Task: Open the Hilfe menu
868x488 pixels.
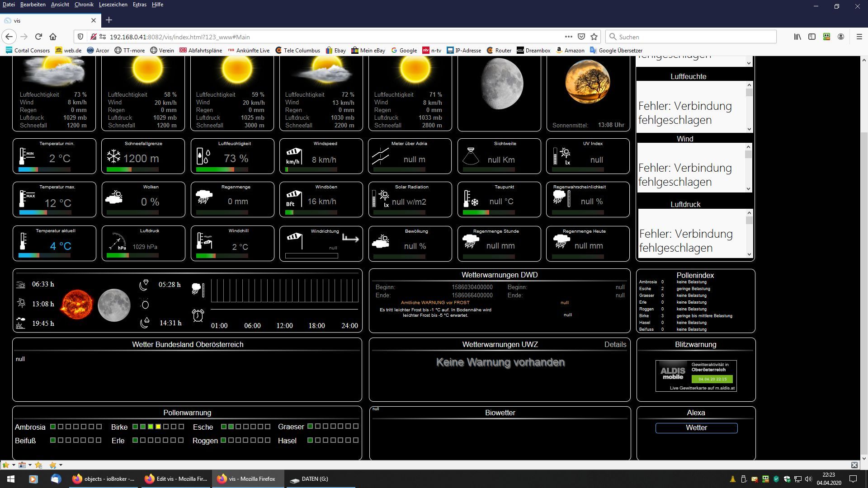Action: click(157, 5)
